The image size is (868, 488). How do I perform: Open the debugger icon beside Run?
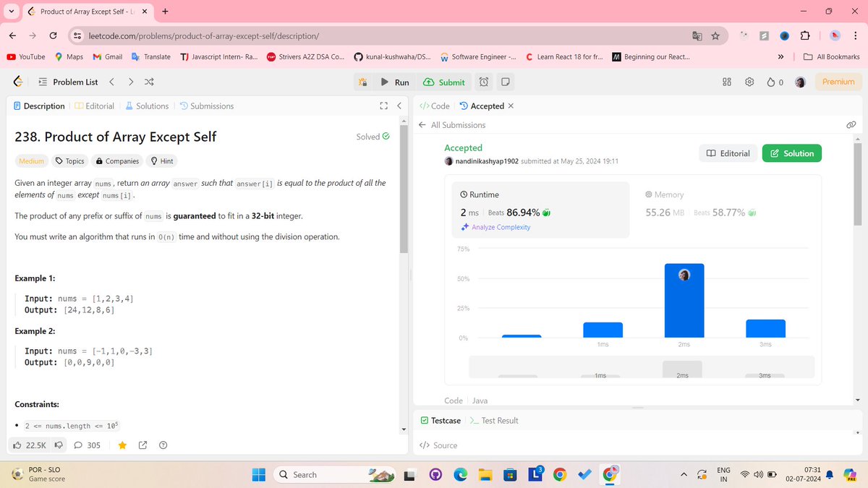[363, 82]
